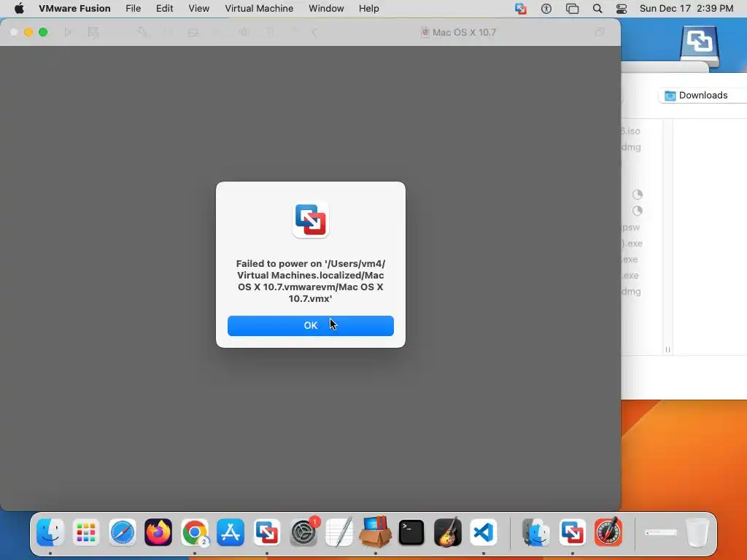Click the dimmed hard disk toolbar icon
This screenshot has width=747, height=560.
(193, 32)
